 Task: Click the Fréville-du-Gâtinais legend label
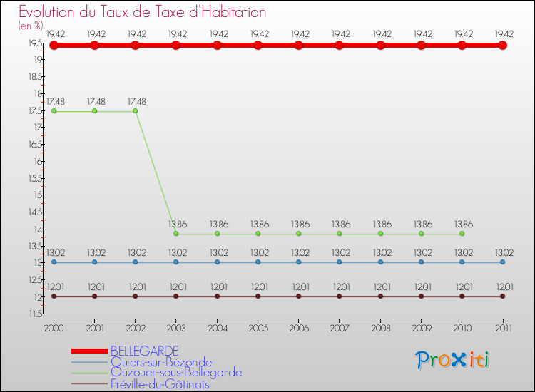click(160, 384)
